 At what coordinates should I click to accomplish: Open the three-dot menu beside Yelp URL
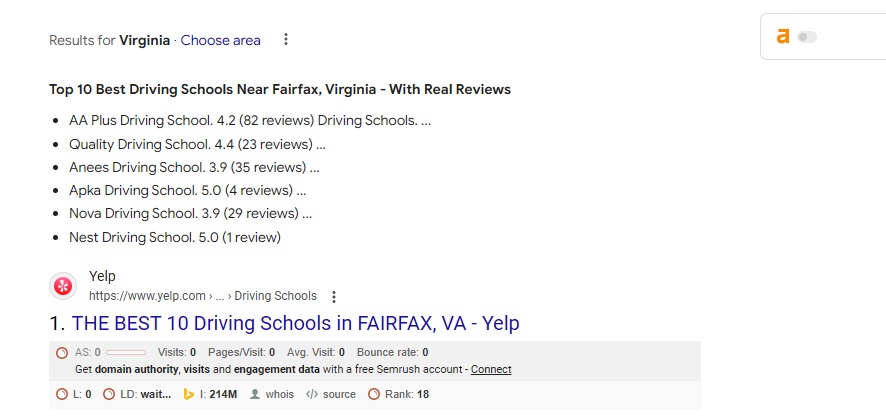(x=334, y=297)
